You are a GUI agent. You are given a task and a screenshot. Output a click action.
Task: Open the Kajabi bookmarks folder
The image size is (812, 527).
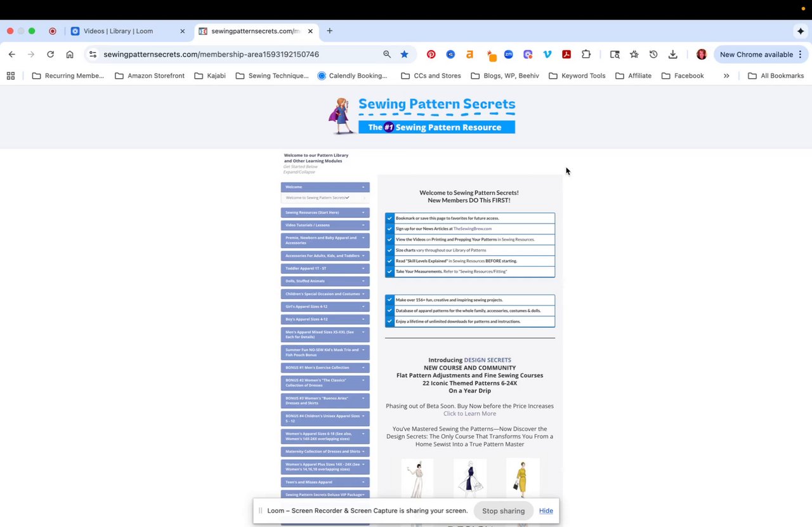tap(210, 76)
